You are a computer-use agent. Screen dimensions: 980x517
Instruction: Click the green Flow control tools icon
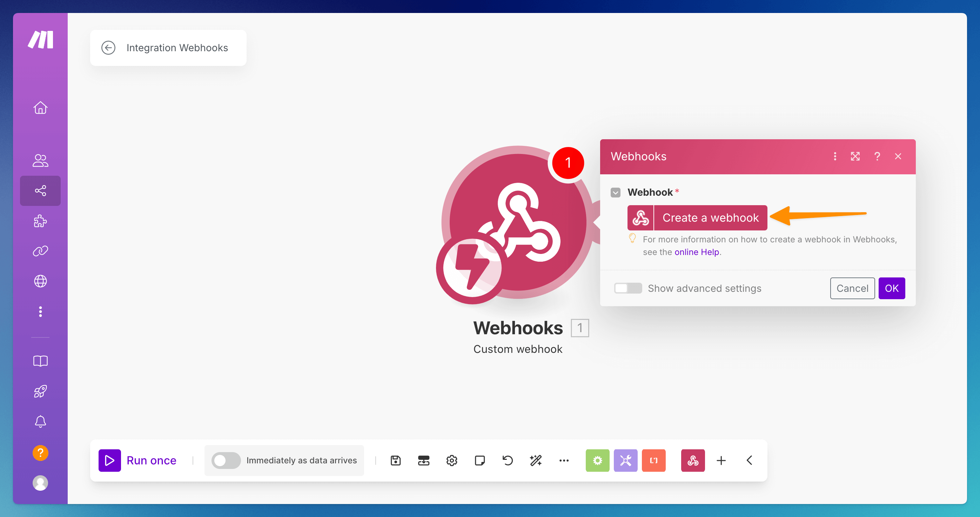point(597,460)
